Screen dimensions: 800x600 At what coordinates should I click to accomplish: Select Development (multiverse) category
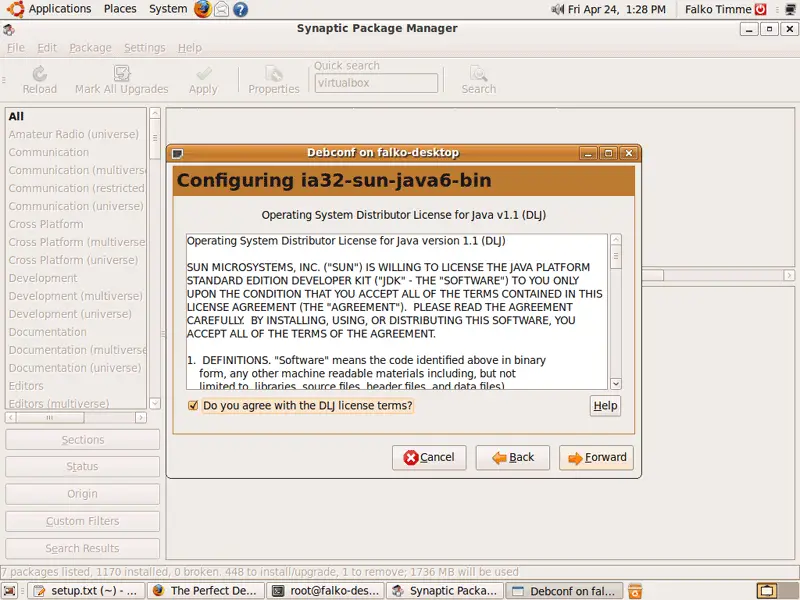(76, 296)
